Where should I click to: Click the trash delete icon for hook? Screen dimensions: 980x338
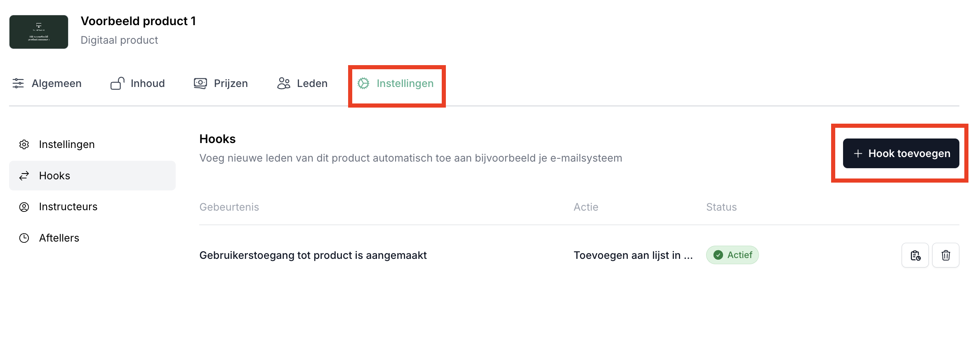pyautogui.click(x=945, y=256)
